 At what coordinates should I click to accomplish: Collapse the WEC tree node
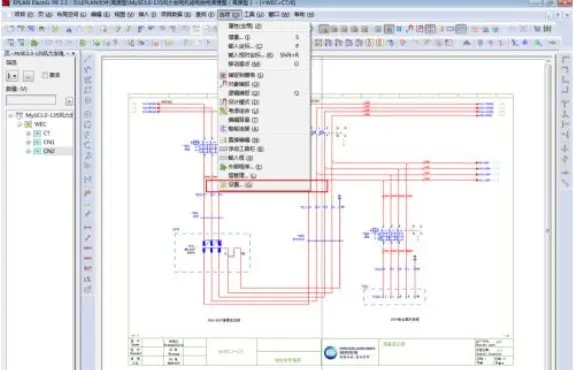pos(19,125)
